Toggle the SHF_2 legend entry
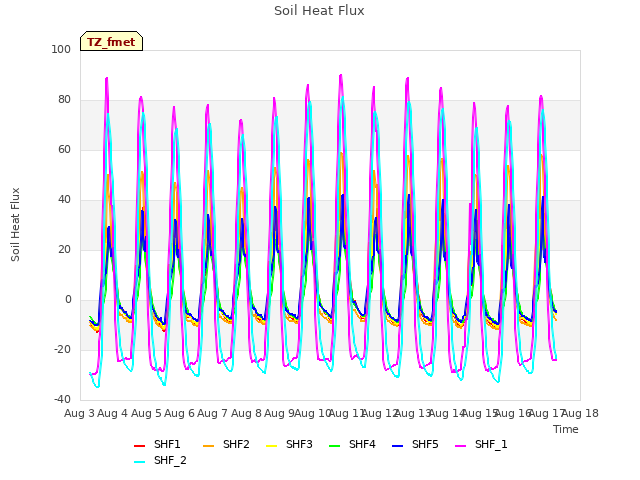The height and width of the screenshot is (480, 640). (160, 461)
